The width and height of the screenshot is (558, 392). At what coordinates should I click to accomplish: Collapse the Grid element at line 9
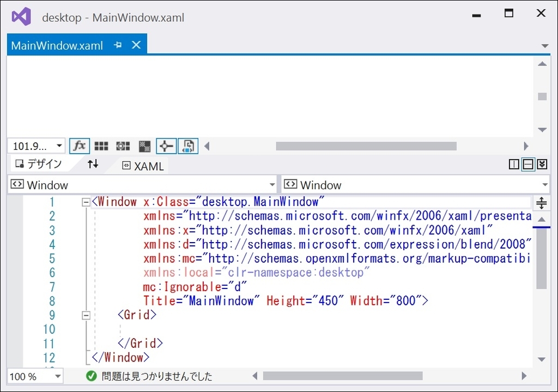tap(86, 315)
